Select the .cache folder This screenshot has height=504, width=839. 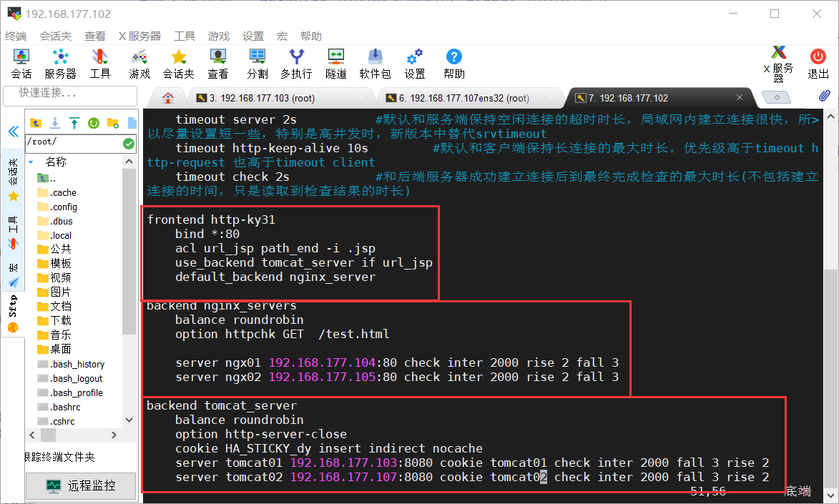point(57,192)
